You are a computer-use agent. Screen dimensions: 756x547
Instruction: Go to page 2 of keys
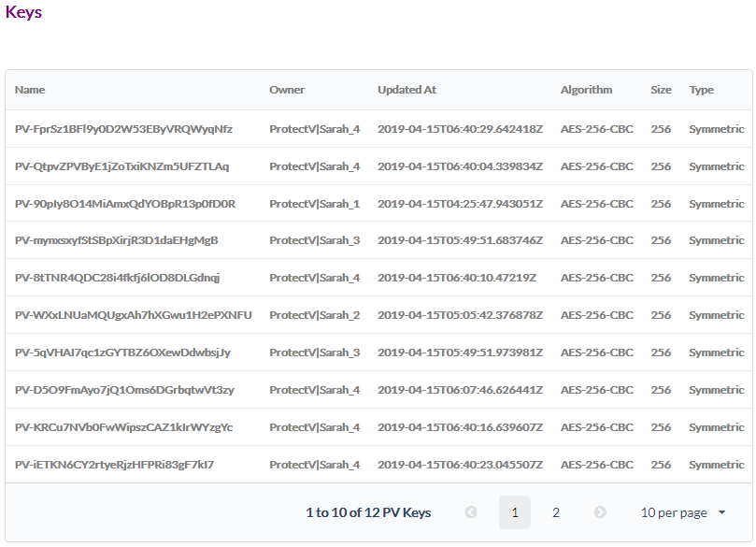pos(556,512)
